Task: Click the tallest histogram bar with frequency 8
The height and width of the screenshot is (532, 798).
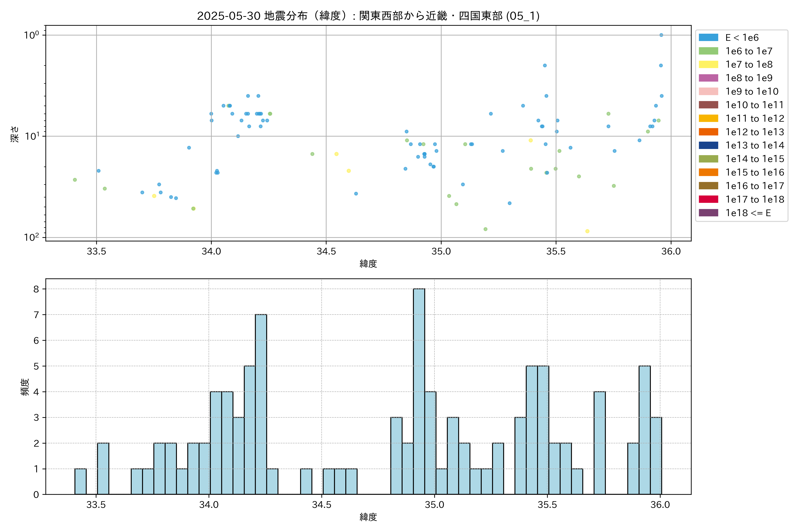Action: (x=419, y=391)
